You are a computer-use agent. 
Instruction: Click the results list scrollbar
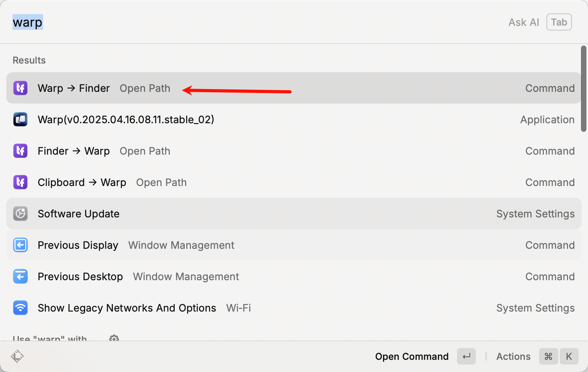(x=584, y=89)
